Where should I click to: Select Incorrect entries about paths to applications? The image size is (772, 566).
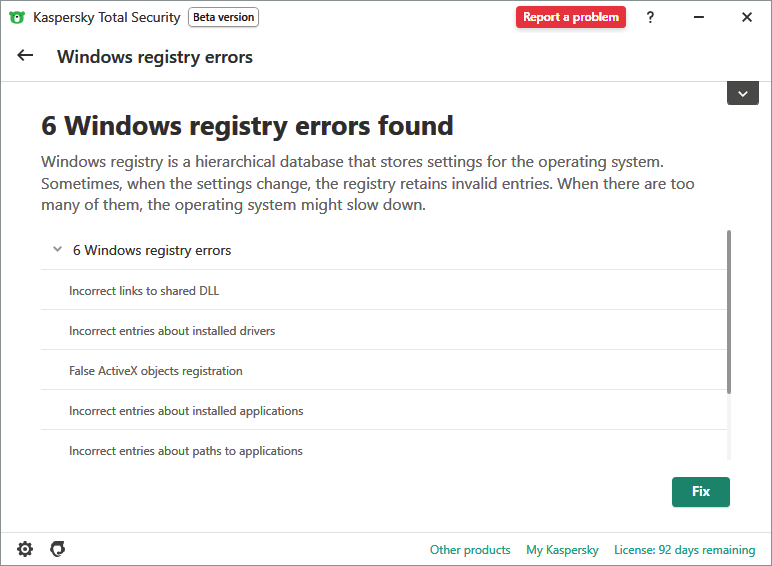[x=384, y=447]
